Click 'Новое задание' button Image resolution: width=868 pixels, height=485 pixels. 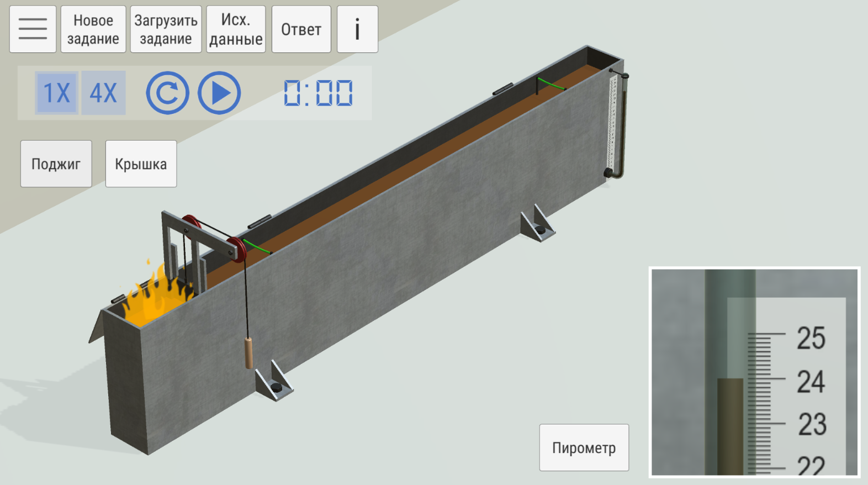click(93, 29)
